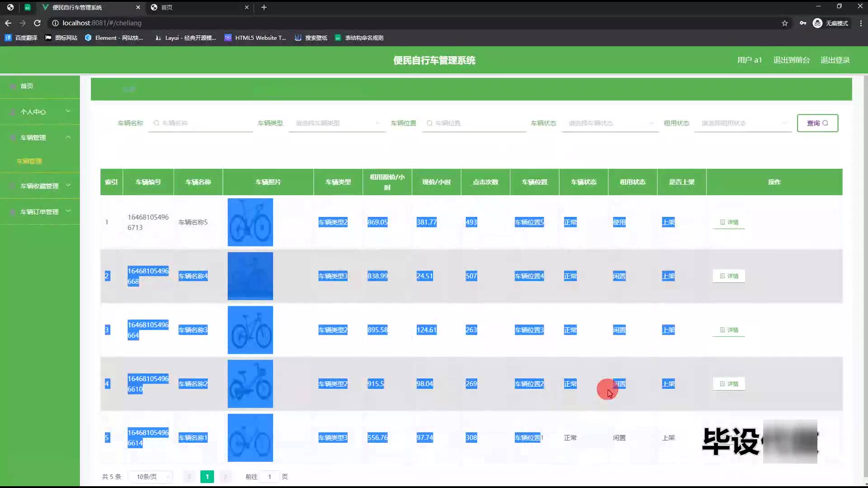Click the 查询 search button
Viewport: 868px width, 488px height.
pos(817,123)
